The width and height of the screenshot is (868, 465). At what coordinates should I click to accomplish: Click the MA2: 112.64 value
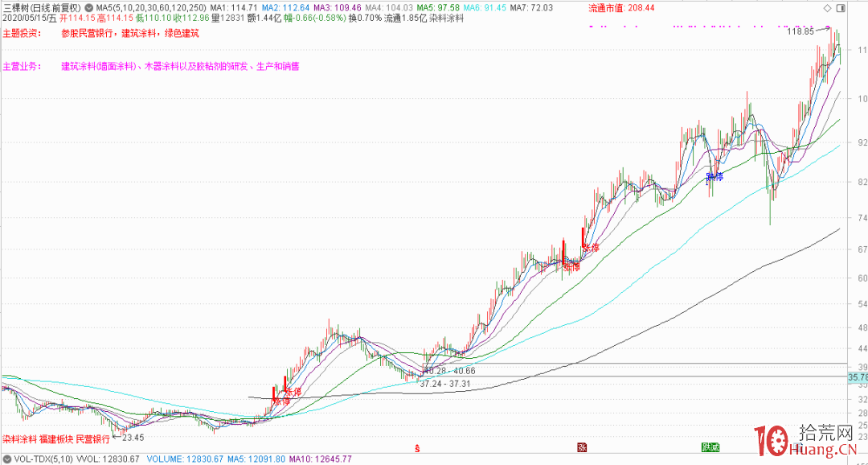click(x=285, y=8)
